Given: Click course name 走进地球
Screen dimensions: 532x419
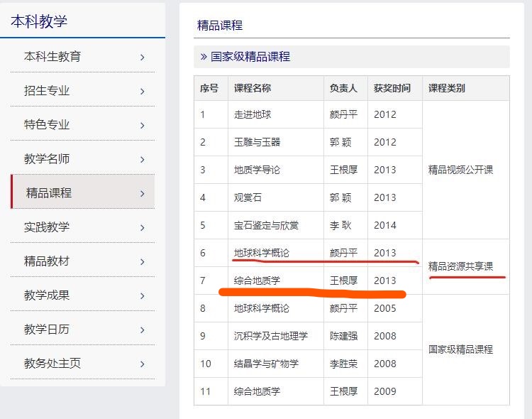Looking at the screenshot, I should point(253,114).
